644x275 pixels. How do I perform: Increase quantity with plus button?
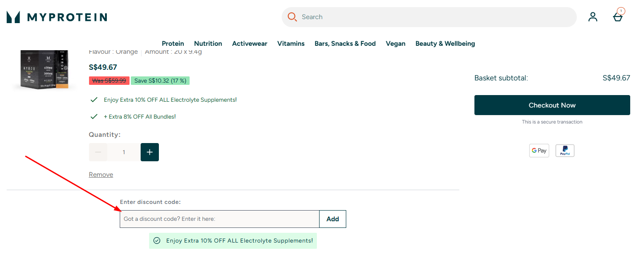150,152
